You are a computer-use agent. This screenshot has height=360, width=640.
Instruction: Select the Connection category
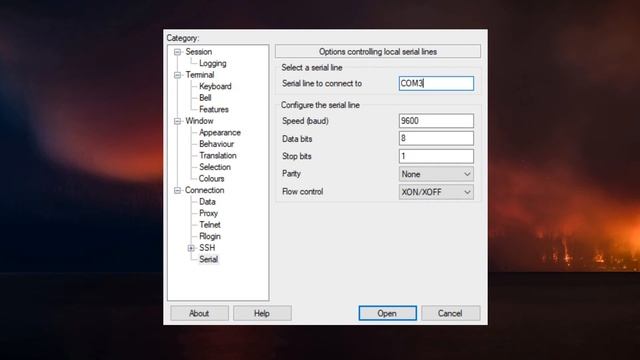pos(204,190)
